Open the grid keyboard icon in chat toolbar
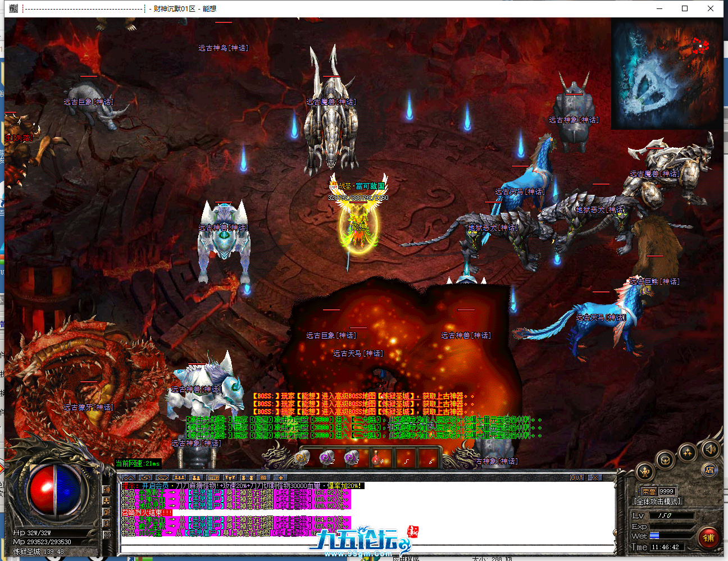The image size is (728, 561). pyautogui.click(x=263, y=478)
